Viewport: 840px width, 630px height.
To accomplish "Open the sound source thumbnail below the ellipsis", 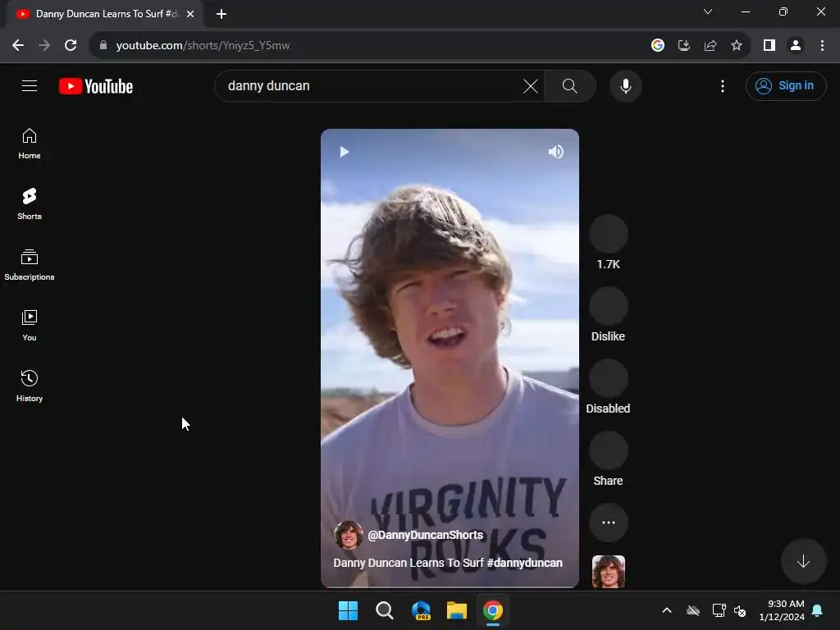I will point(608,572).
